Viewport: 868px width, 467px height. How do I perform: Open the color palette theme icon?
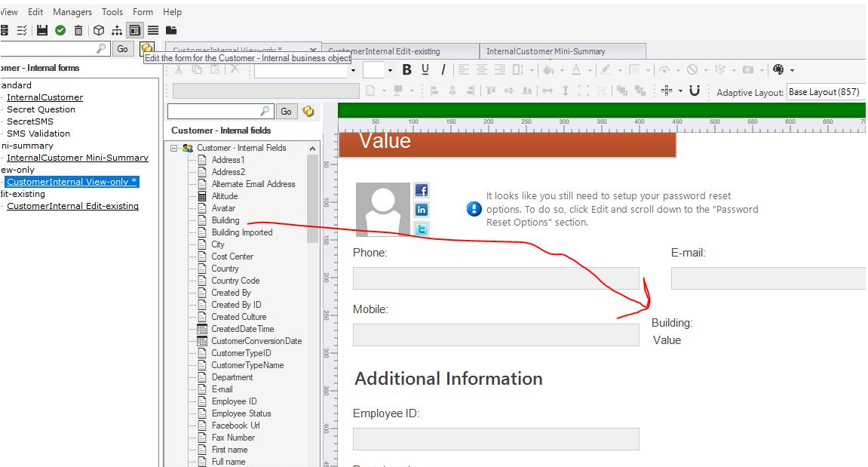[x=779, y=69]
